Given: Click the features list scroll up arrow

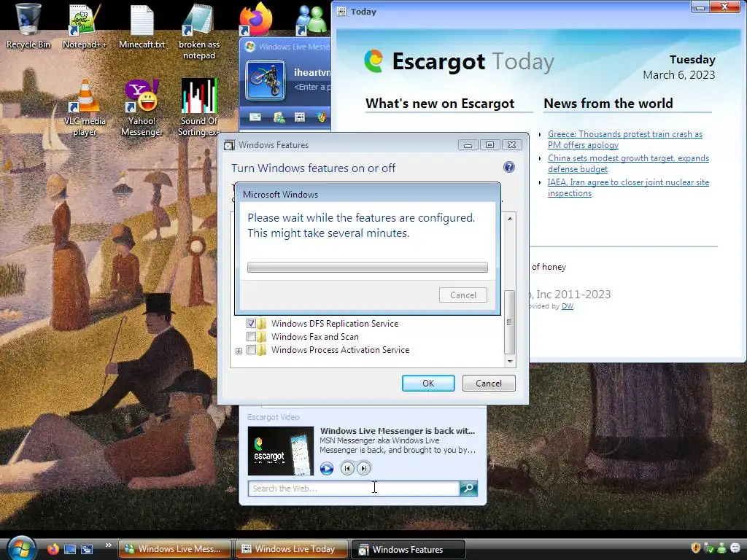Looking at the screenshot, I should 510,219.
